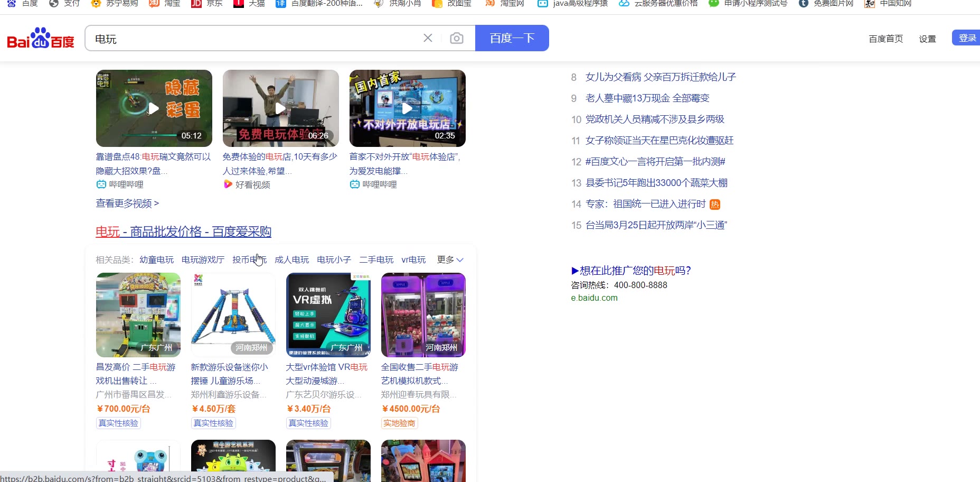980x482 pixels.
Task: Play the 隐藏彩蛋 video thumbnail
Action: [x=154, y=108]
